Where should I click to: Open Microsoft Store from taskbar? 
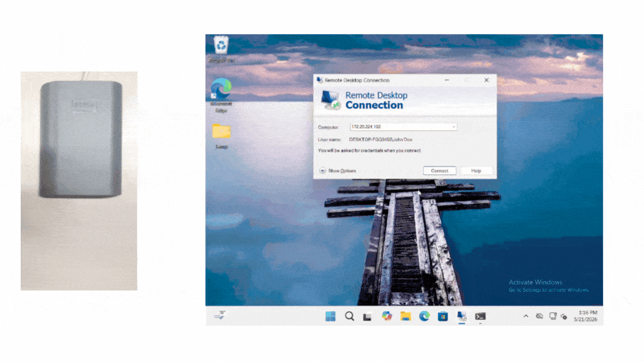coord(443,316)
